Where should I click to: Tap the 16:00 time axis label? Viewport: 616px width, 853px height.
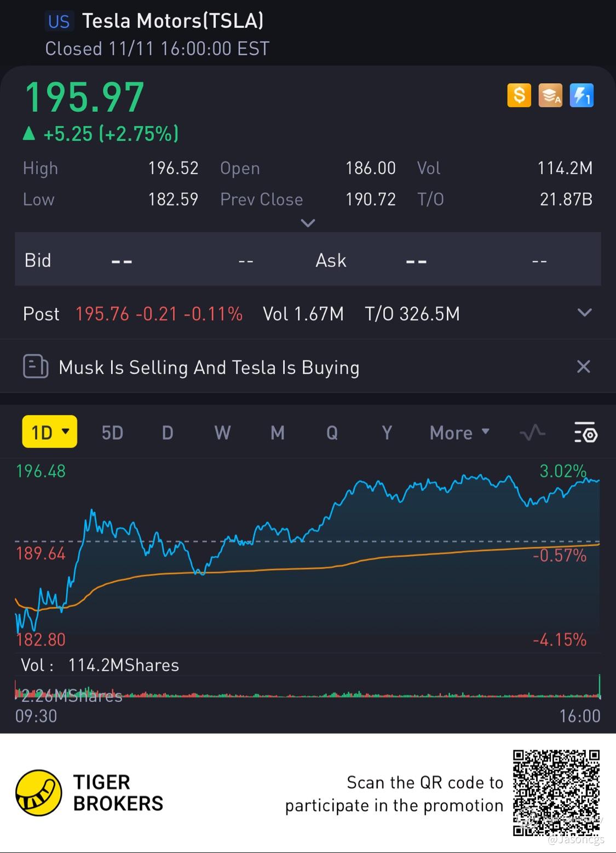pyautogui.click(x=580, y=716)
